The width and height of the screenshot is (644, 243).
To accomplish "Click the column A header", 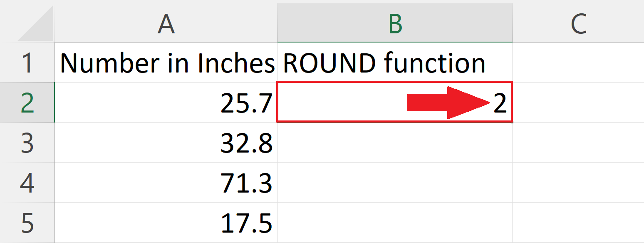I will click(166, 24).
